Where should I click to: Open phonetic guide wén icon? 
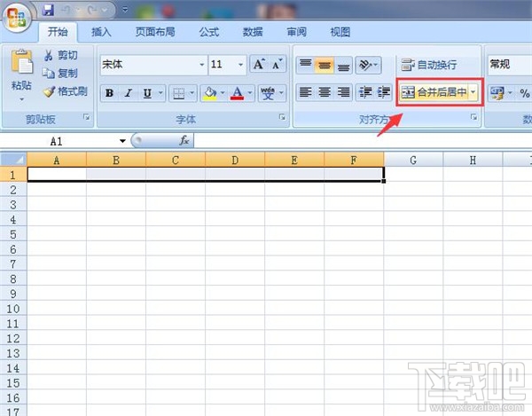point(268,93)
